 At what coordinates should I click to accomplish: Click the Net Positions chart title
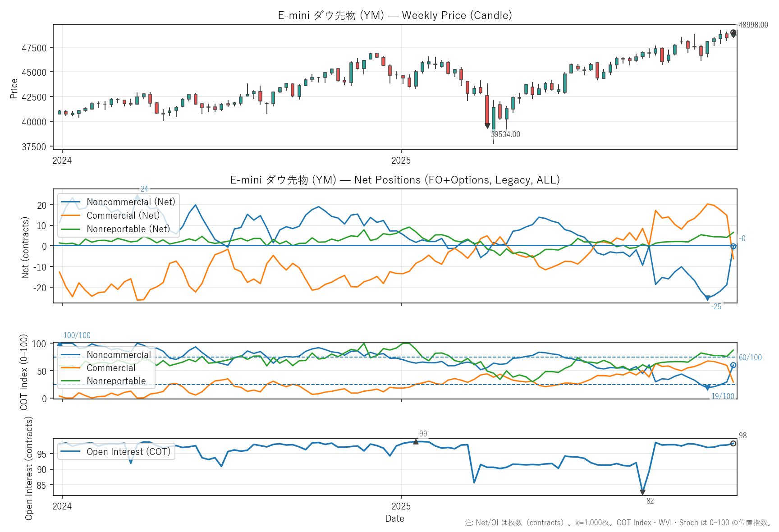pyautogui.click(x=395, y=180)
